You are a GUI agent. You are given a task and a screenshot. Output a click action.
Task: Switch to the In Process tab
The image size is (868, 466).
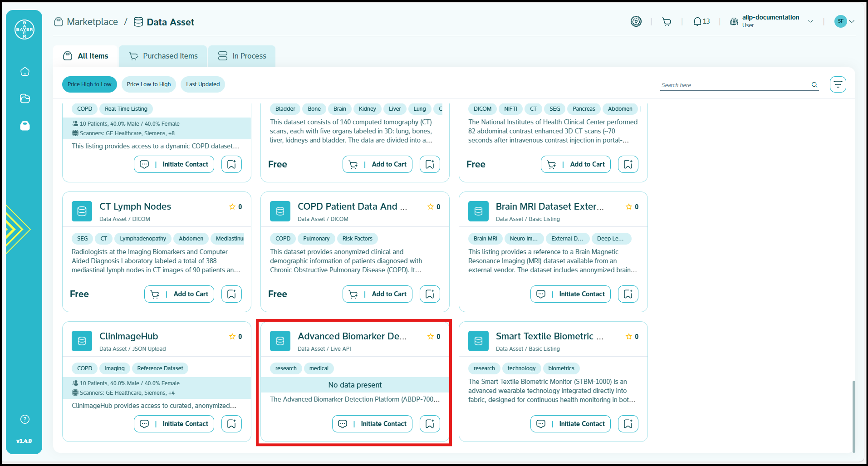(x=242, y=56)
